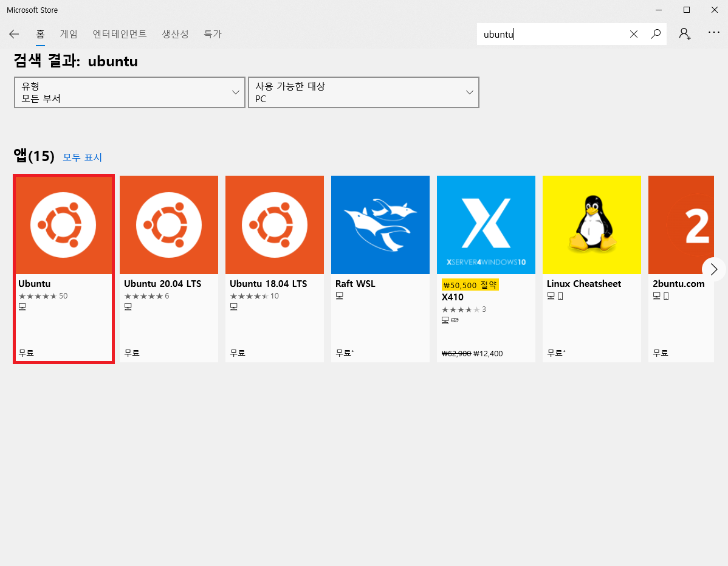Switch to the 게임 tab
Image resolution: width=728 pixels, height=566 pixels.
[69, 34]
